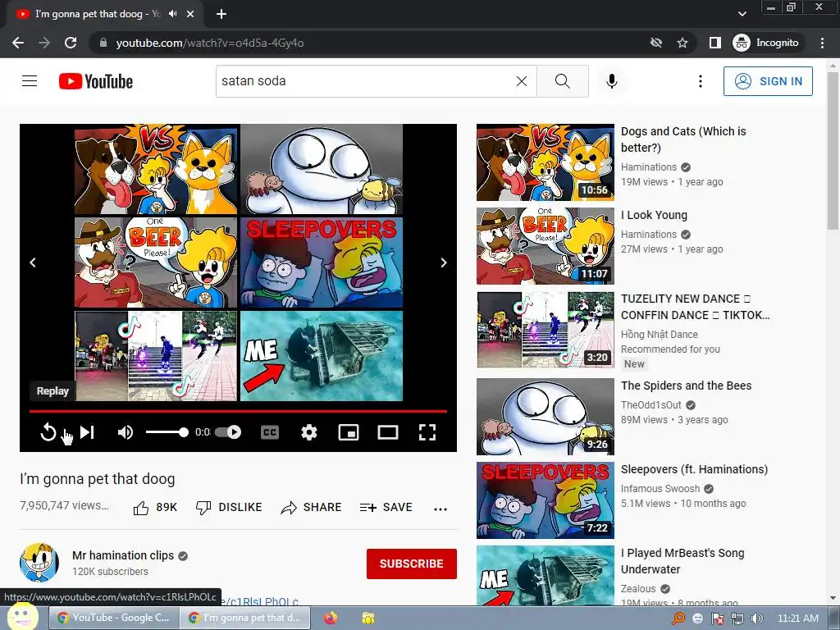Open Mr hamination clips channel avatar
This screenshot has height=630, width=840.
(39, 563)
